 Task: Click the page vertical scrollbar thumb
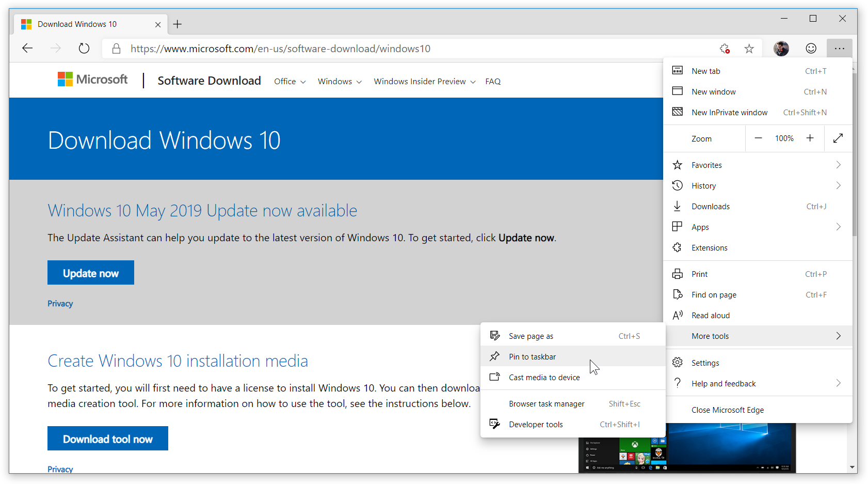[855, 154]
